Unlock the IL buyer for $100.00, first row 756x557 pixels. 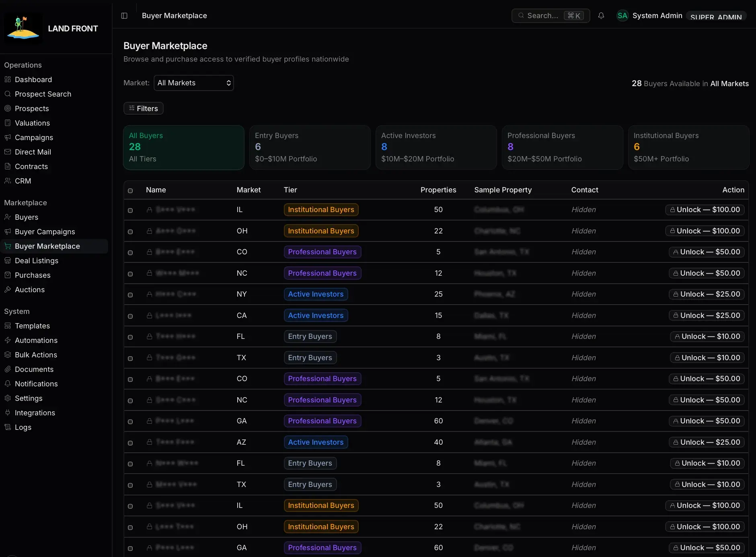pos(705,210)
